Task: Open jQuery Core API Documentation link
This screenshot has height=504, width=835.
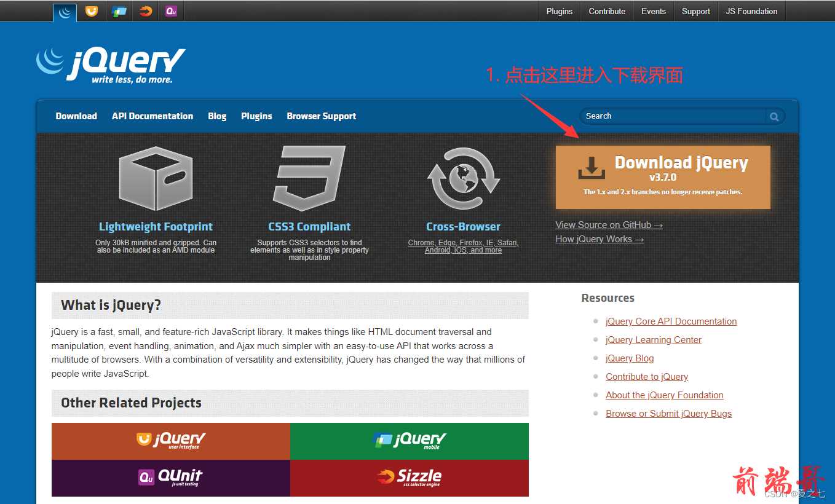Action: [671, 321]
